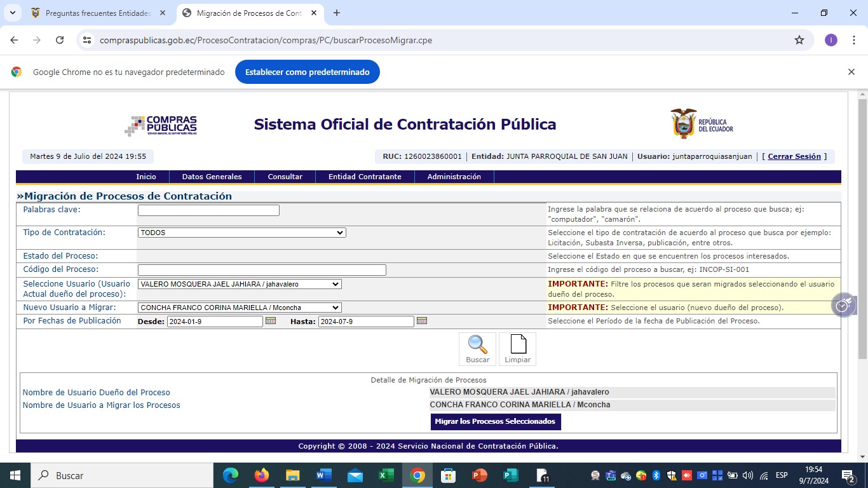
Task: Open Microsoft Word from the taskbar
Action: coord(323,475)
